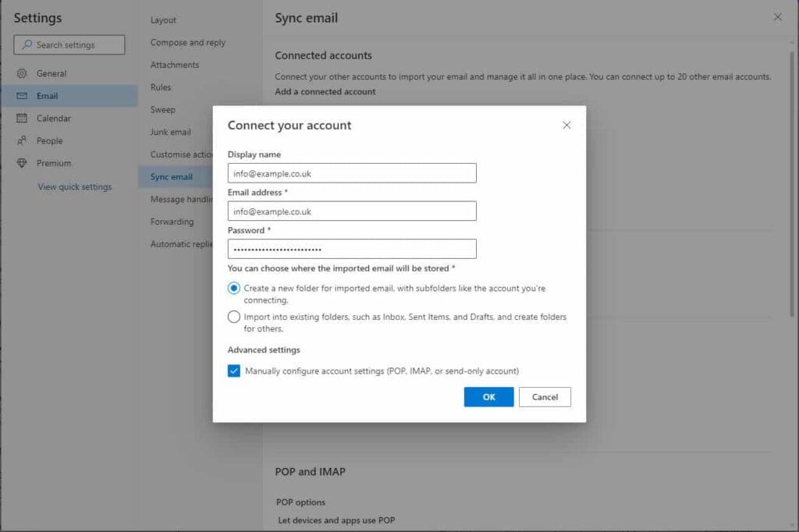799x532 pixels.
Task: Open Customise actions settings
Action: (181, 154)
